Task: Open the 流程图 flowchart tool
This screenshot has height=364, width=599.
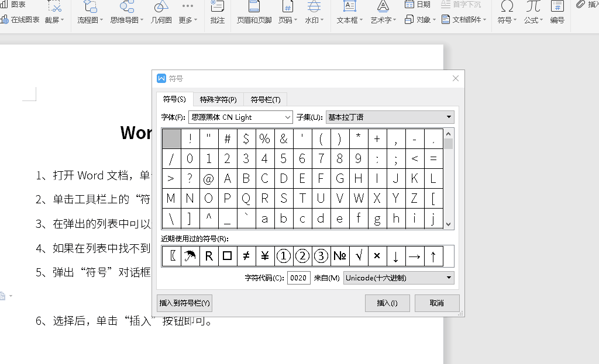Action: [90, 8]
